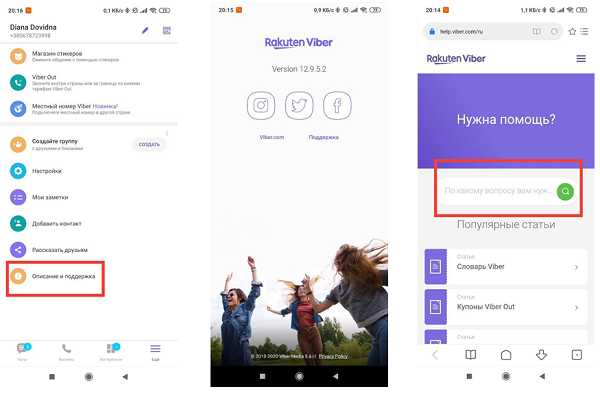Open the QR code icon beside profile

point(166,30)
